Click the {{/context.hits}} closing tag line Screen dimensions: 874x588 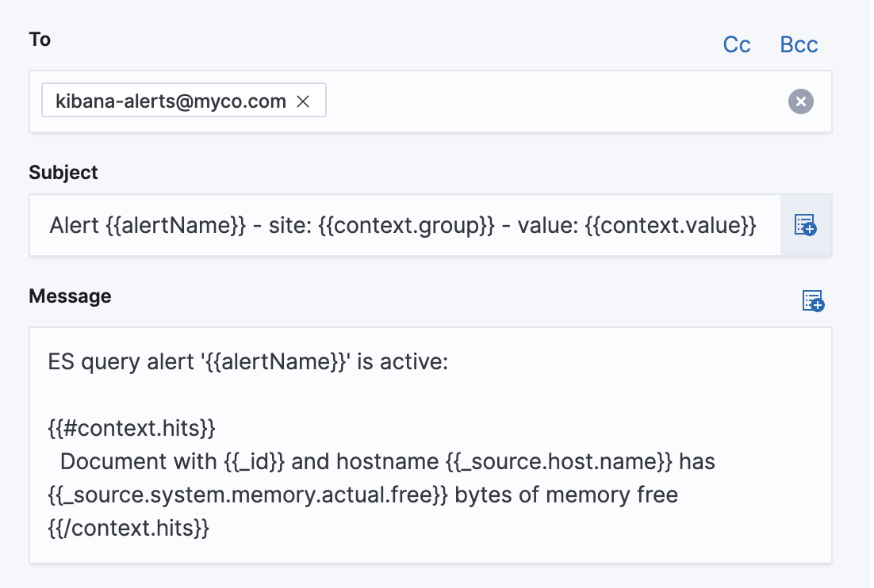tap(128, 529)
